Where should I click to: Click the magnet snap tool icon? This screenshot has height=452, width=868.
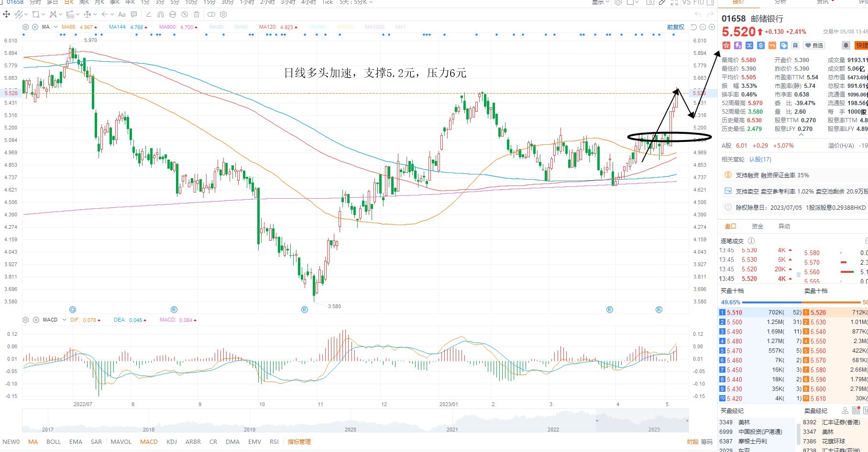pyautogui.click(x=161, y=14)
